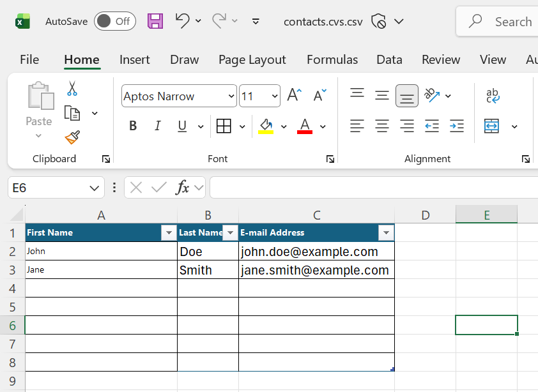Apply the Borders icon
This screenshot has width=538, height=392.
pyautogui.click(x=224, y=126)
